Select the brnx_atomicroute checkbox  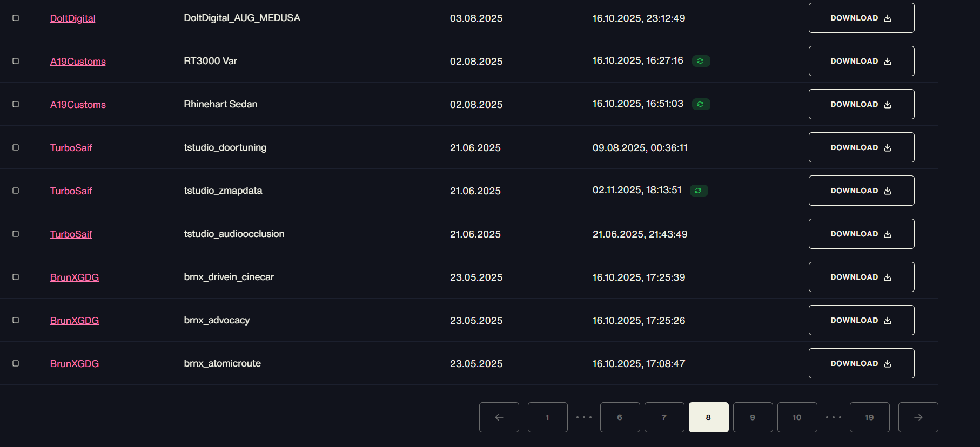click(16, 363)
